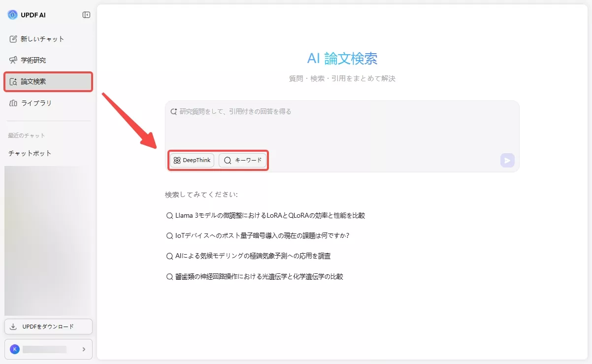The width and height of the screenshot is (592, 364).
Task: Enable DeepThink mode
Action: 192,160
